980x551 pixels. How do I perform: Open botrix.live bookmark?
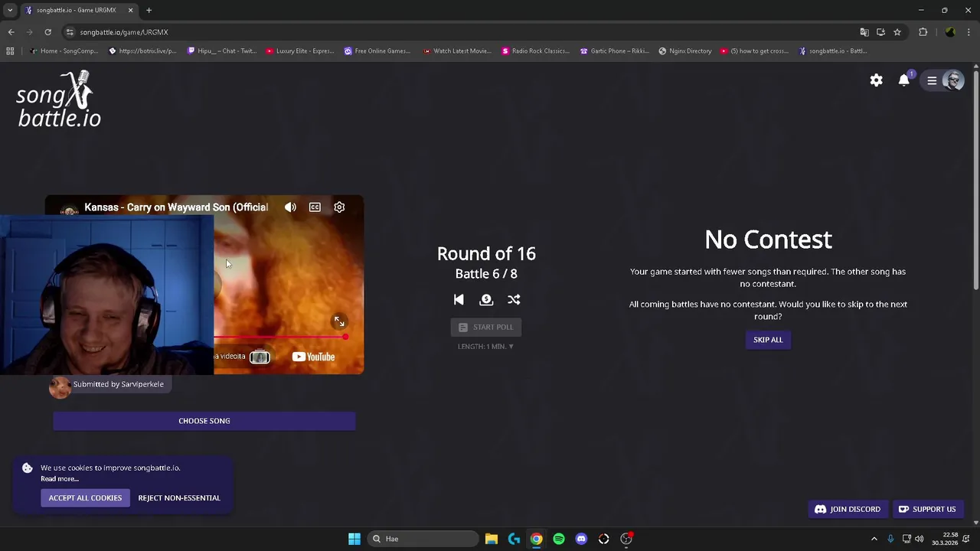pyautogui.click(x=142, y=51)
